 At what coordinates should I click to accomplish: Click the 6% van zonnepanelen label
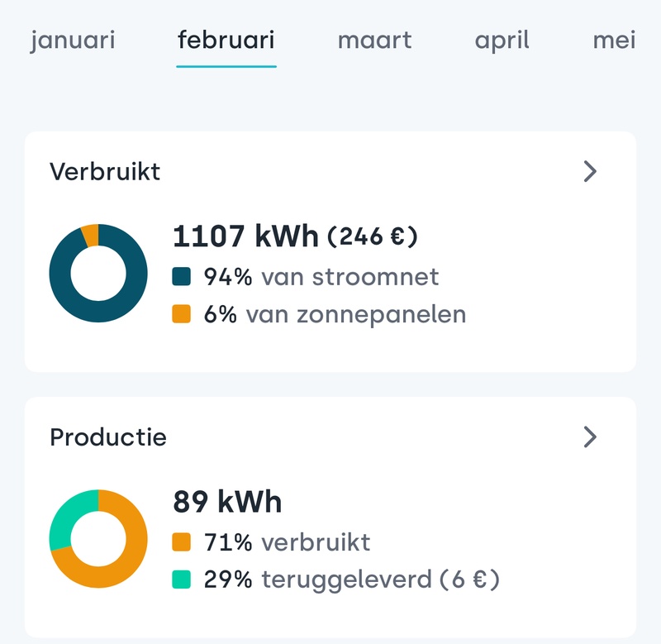point(335,314)
